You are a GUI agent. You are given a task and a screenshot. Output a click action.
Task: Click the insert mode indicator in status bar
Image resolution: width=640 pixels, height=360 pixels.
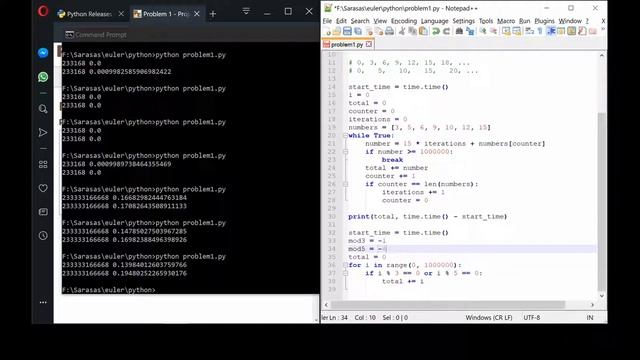pyautogui.click(x=590, y=318)
